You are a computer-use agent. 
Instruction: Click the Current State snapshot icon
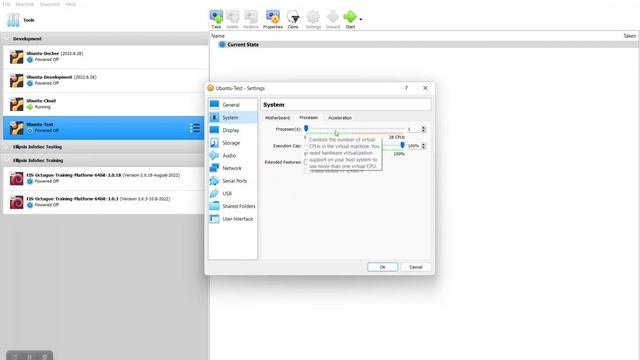pos(222,44)
